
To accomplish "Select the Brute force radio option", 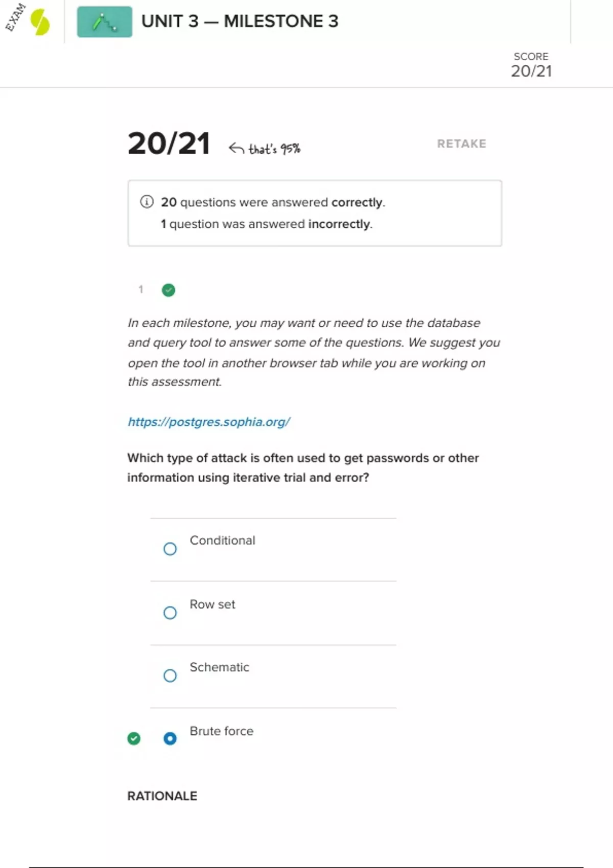I will coord(170,738).
